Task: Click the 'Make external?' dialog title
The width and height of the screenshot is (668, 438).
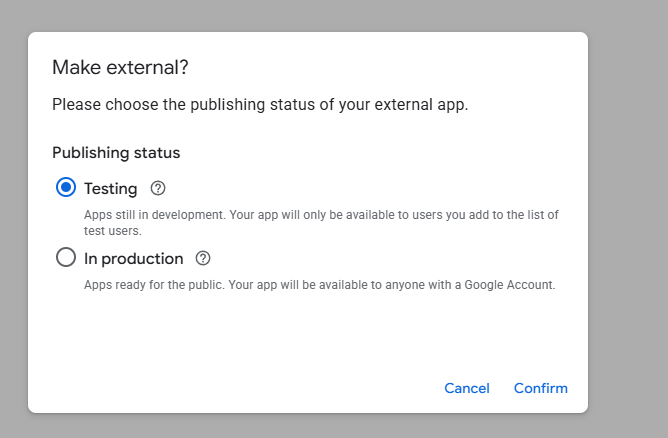Action: pyautogui.click(x=120, y=67)
